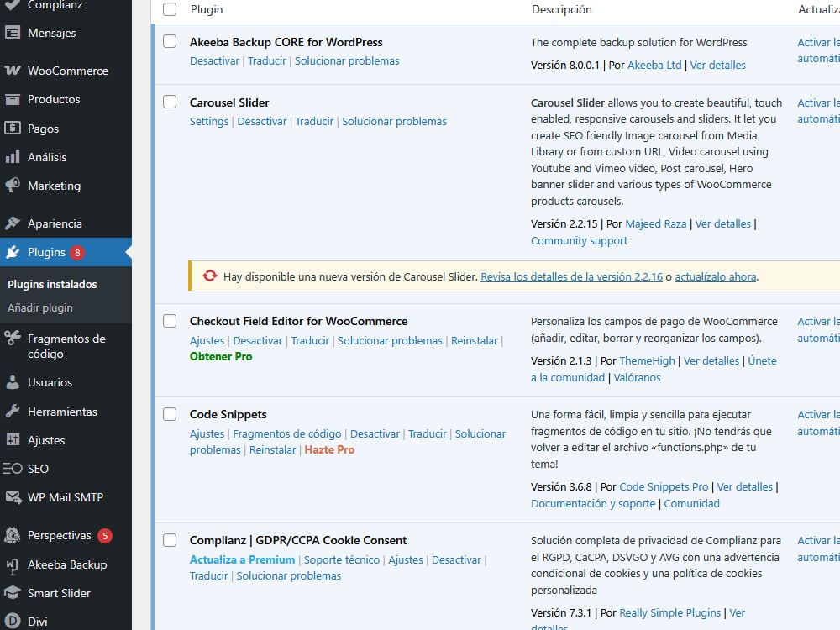Open the WooCommerce menu
This screenshot has width=840, height=630.
click(66, 71)
